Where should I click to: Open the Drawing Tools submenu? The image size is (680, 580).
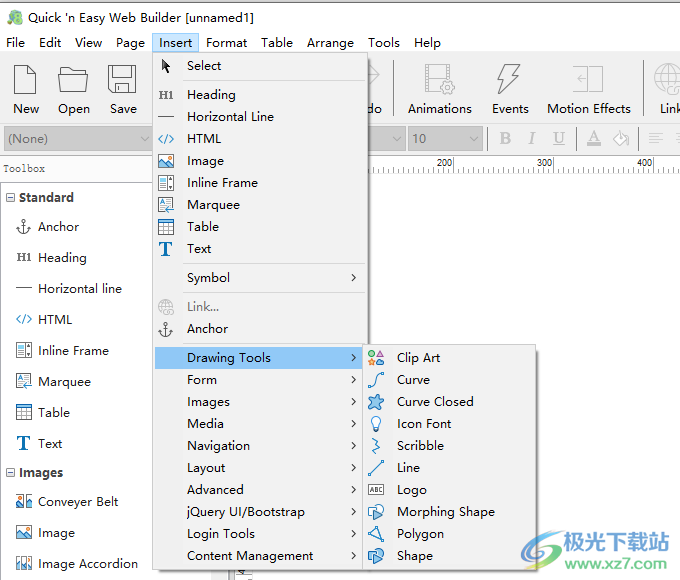pyautogui.click(x=260, y=357)
